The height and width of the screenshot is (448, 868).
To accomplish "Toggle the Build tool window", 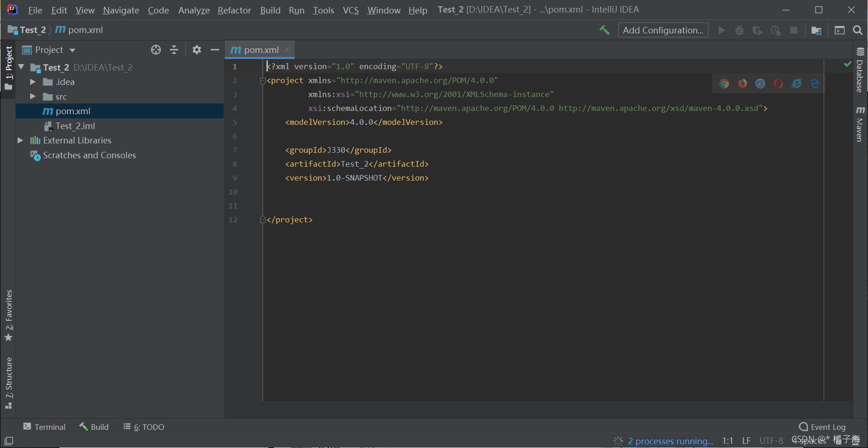I will [94, 427].
